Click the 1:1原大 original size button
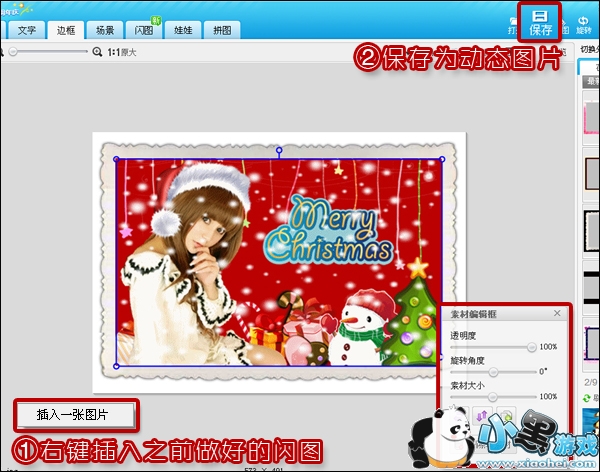The height and width of the screenshot is (472, 600). (121, 51)
